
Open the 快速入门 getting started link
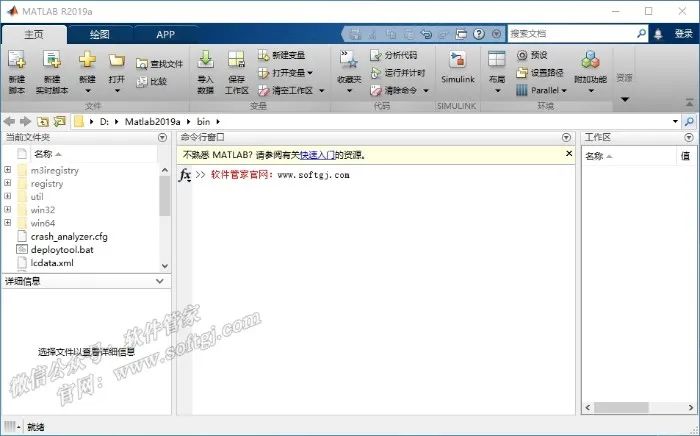317,155
